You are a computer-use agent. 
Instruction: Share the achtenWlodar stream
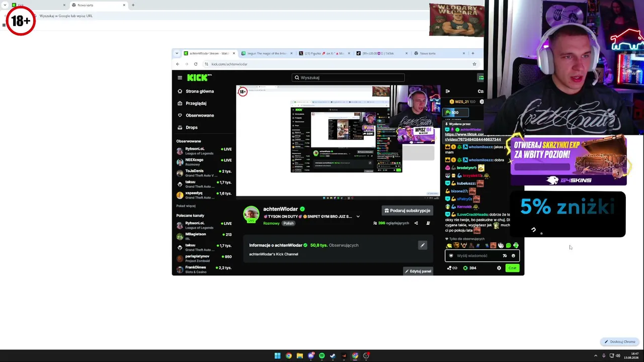pyautogui.click(x=416, y=223)
